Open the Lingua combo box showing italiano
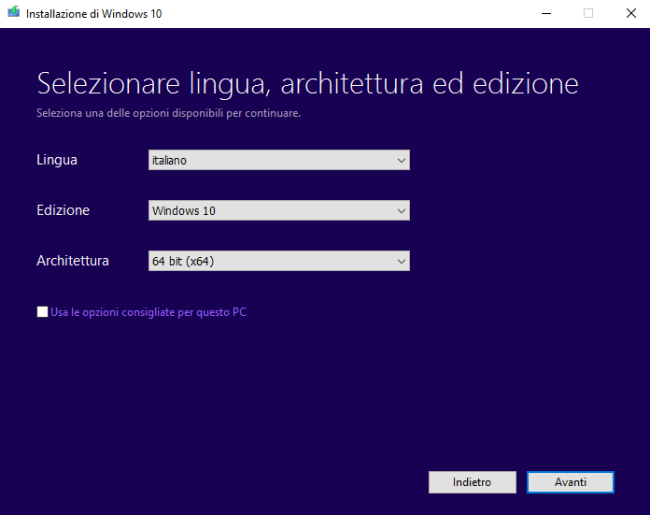Image resolution: width=650 pixels, height=515 pixels. 279,160
